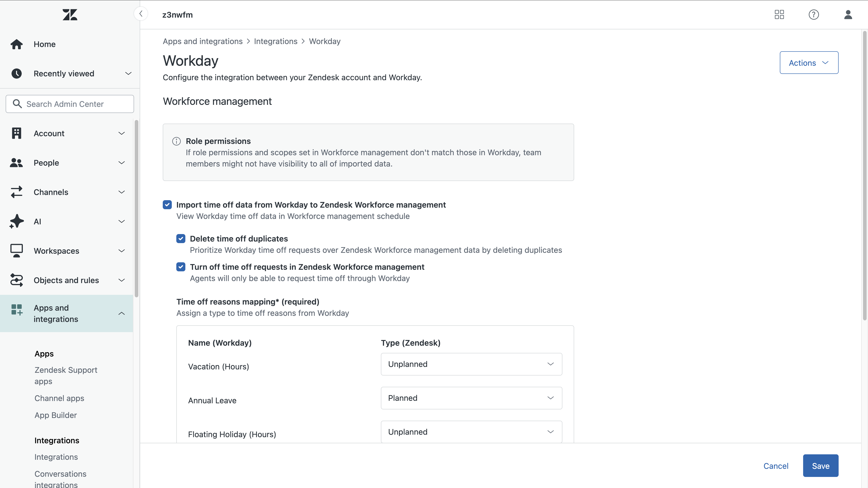
Task: Uncheck Turn off time off requests checkbox
Action: (181, 267)
